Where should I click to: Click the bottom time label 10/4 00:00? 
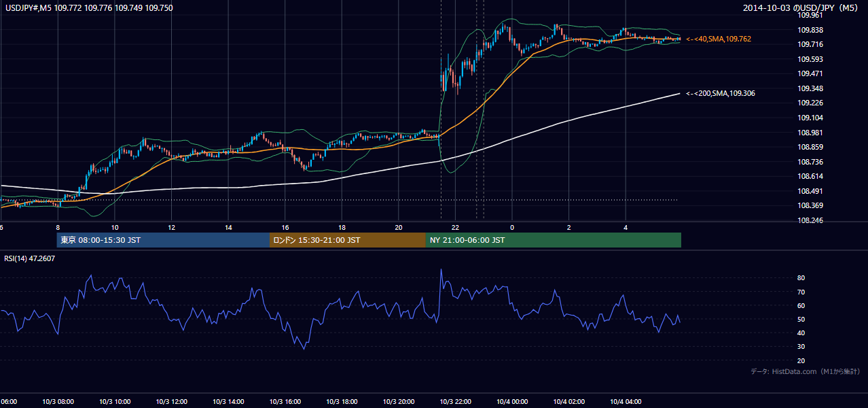click(x=512, y=402)
